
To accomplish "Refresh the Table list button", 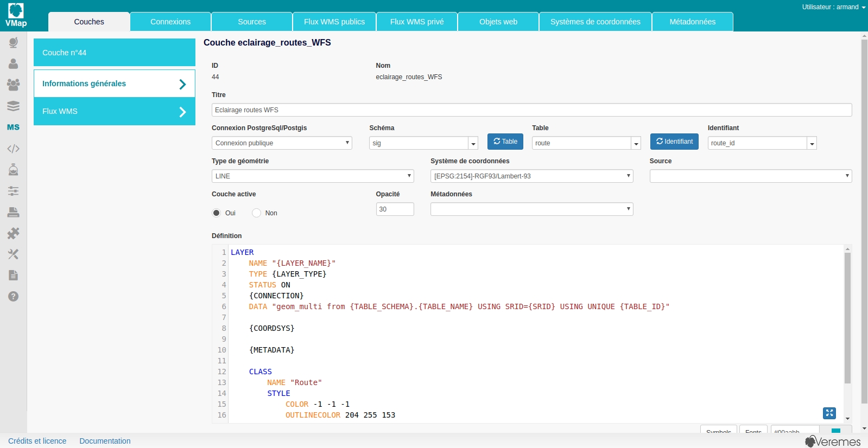I will click(505, 142).
